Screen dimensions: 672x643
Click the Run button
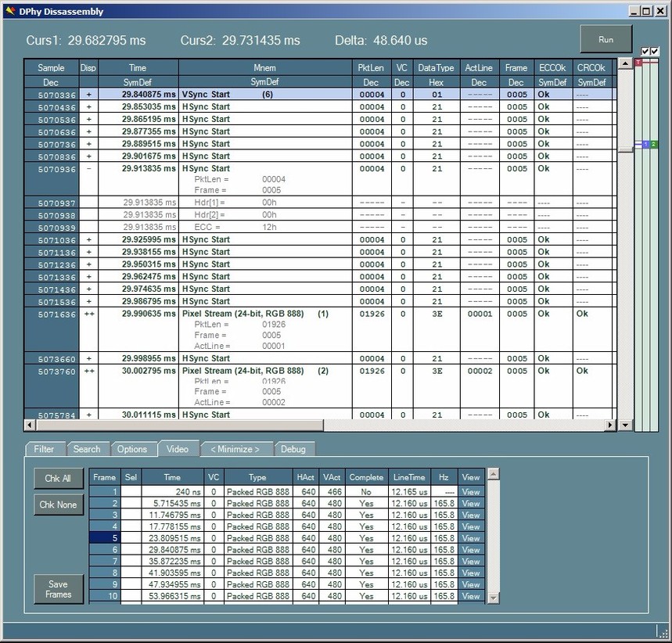tap(606, 39)
